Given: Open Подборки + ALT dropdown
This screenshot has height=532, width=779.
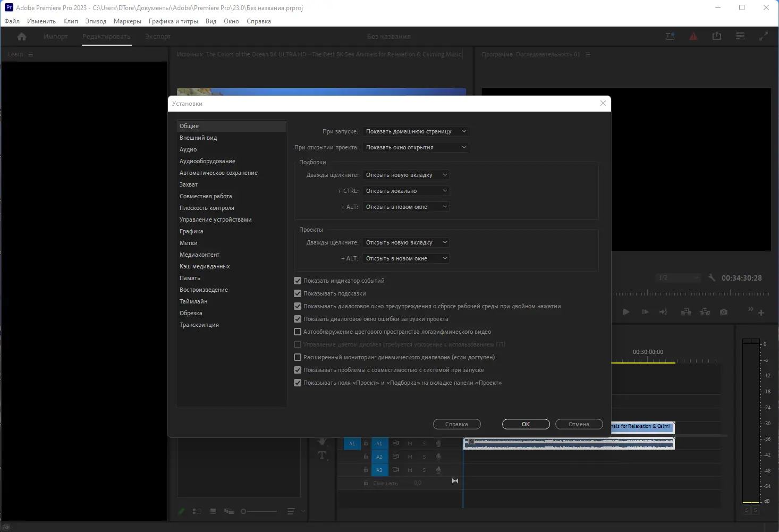Looking at the screenshot, I should click(x=406, y=207).
